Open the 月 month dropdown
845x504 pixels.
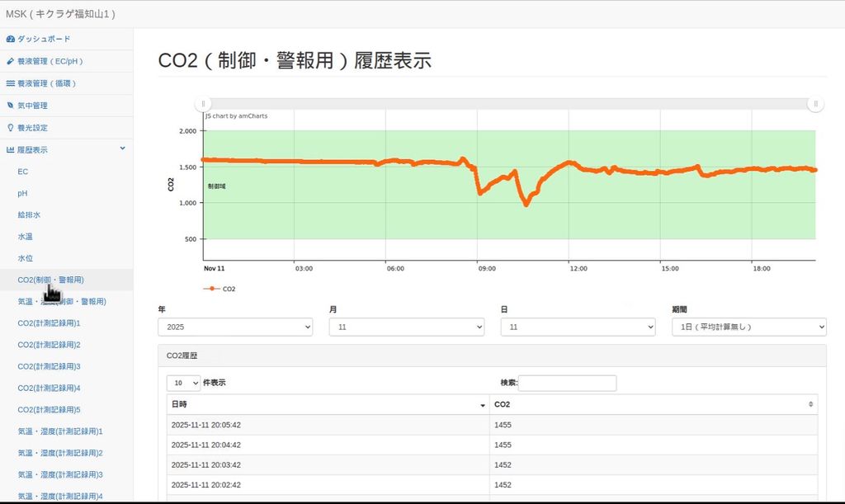pyautogui.click(x=406, y=327)
